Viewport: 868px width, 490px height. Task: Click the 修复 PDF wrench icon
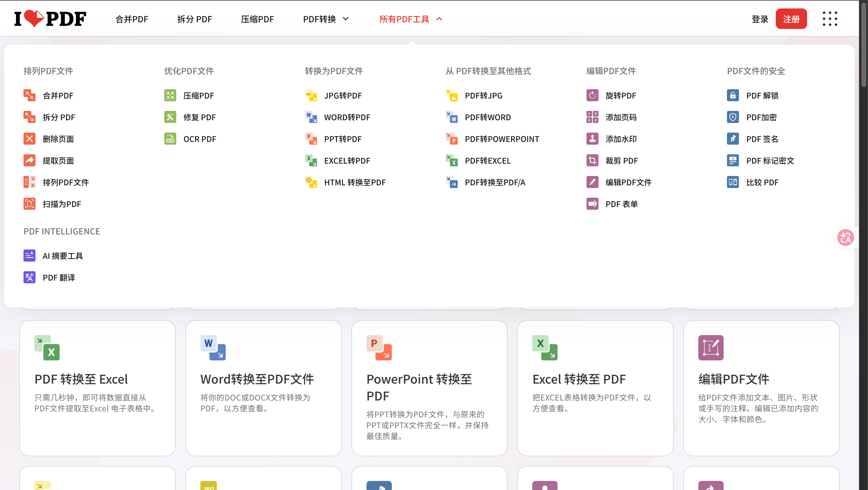170,117
